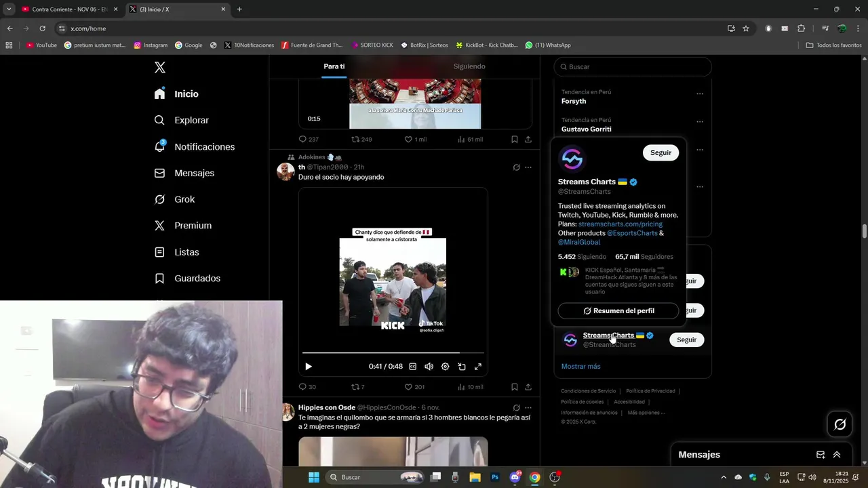Bookmark the top post with 61 mil views
The image size is (868, 488).
515,140
